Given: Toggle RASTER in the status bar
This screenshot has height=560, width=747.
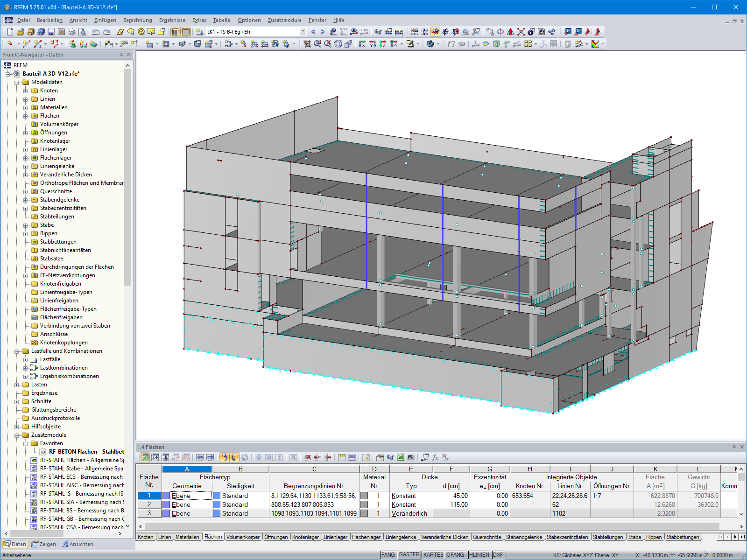Looking at the screenshot, I should point(409,554).
